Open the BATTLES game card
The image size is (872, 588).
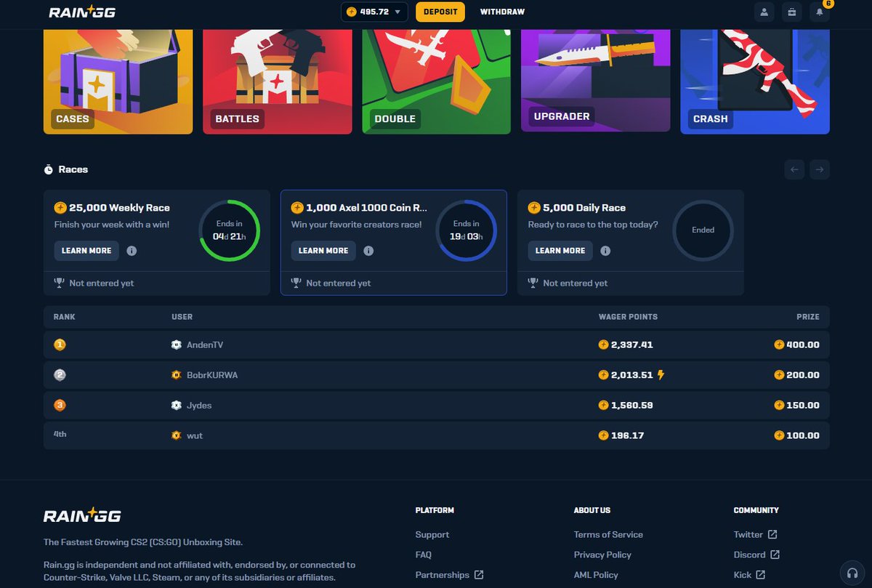pos(278,81)
